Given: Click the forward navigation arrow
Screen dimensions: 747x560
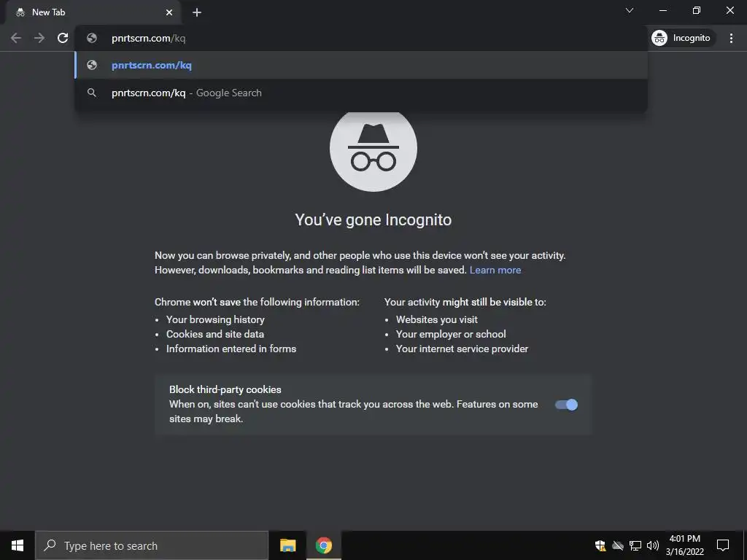Looking at the screenshot, I should (39, 38).
